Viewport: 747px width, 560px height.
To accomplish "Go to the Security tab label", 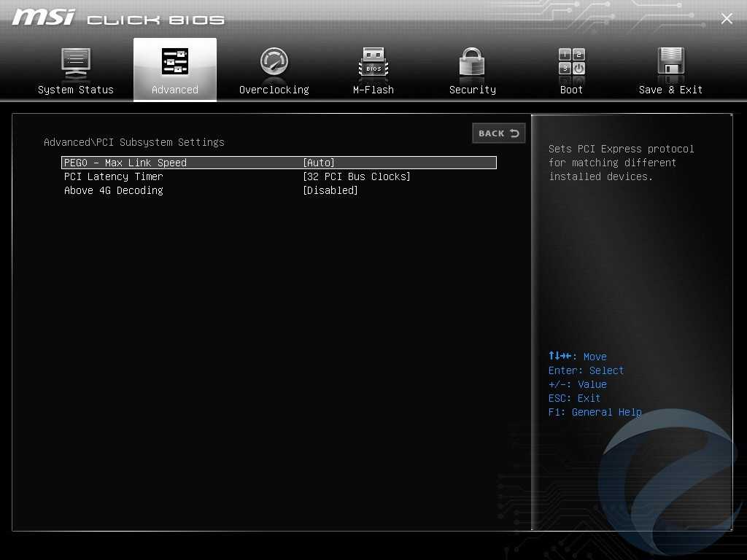I will tap(472, 90).
